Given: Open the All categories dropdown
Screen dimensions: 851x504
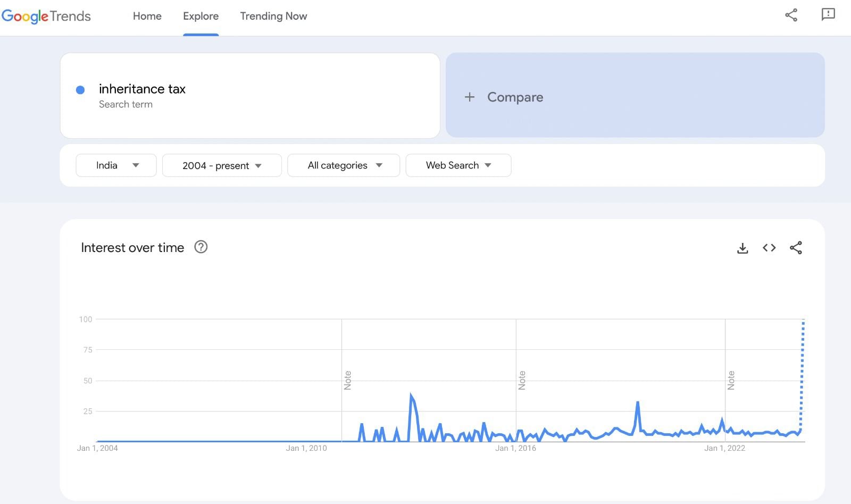Looking at the screenshot, I should coord(344,165).
